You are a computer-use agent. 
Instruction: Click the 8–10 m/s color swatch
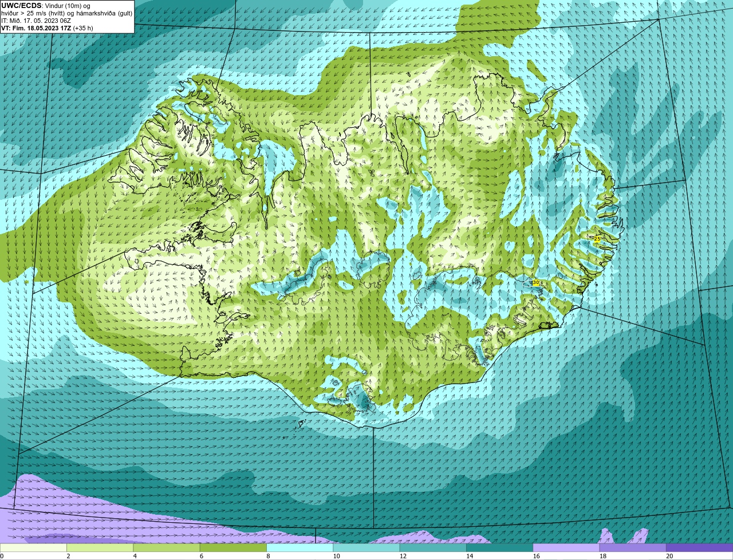pyautogui.click(x=300, y=547)
